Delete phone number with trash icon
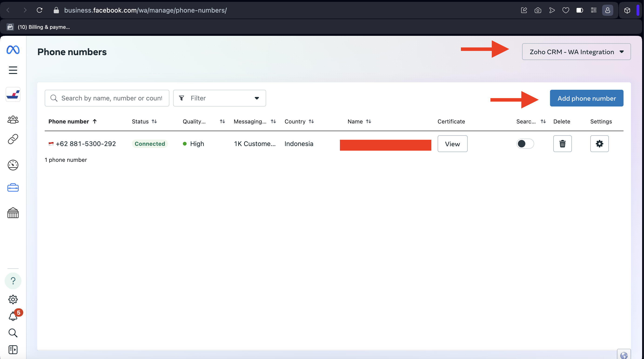Screen dimensions: 644x359 (562, 144)
